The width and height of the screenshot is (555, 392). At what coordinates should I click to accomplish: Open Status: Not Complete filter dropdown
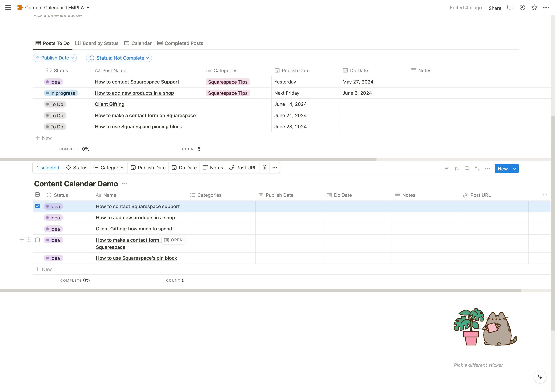point(119,58)
